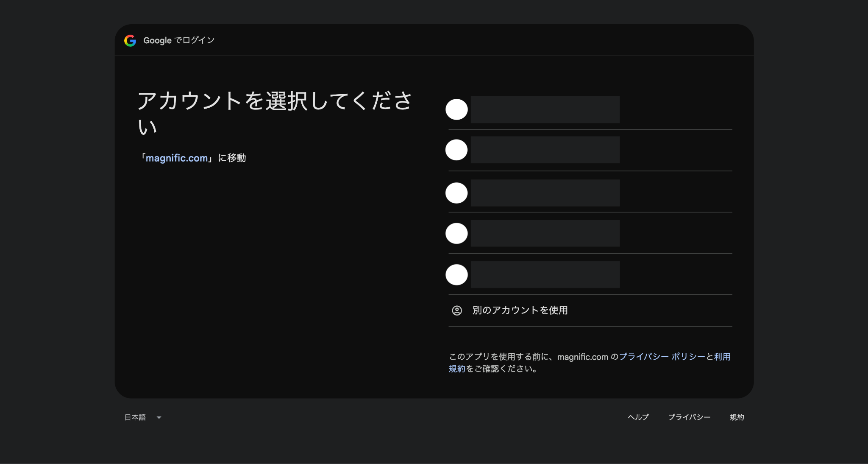Open the ヘルプ footer link

click(638, 417)
